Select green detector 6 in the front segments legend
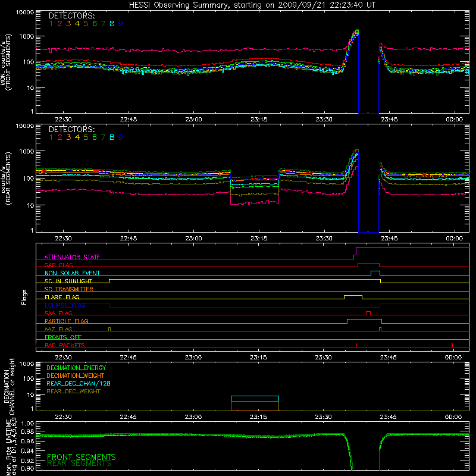Image resolution: width=476 pixels, height=476 pixels. click(x=95, y=24)
